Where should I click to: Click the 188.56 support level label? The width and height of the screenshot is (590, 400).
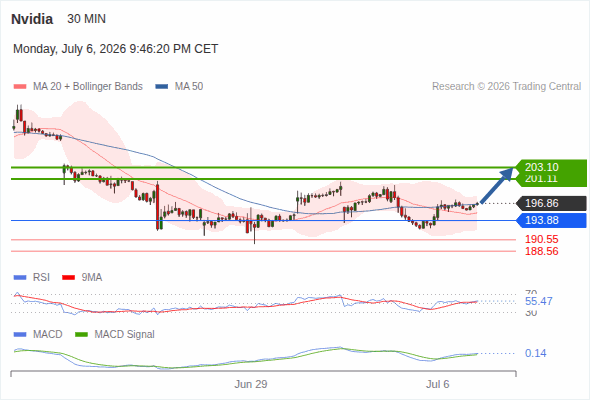(541, 251)
